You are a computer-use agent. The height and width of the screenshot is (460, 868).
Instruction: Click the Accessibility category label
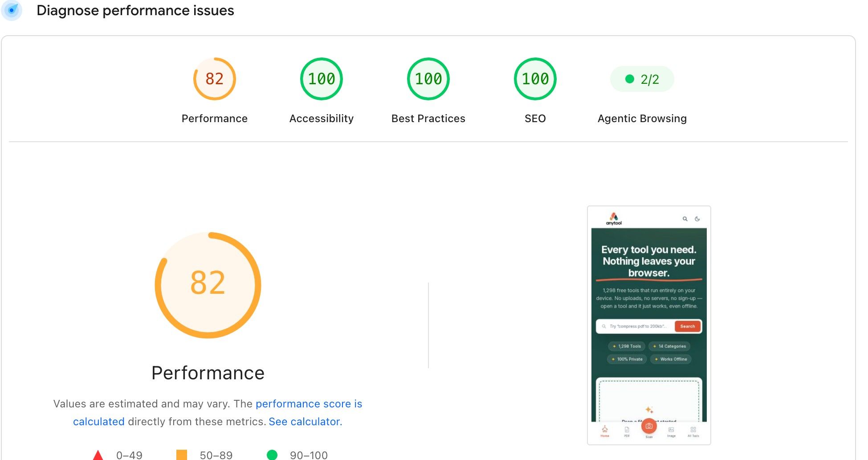(x=321, y=119)
